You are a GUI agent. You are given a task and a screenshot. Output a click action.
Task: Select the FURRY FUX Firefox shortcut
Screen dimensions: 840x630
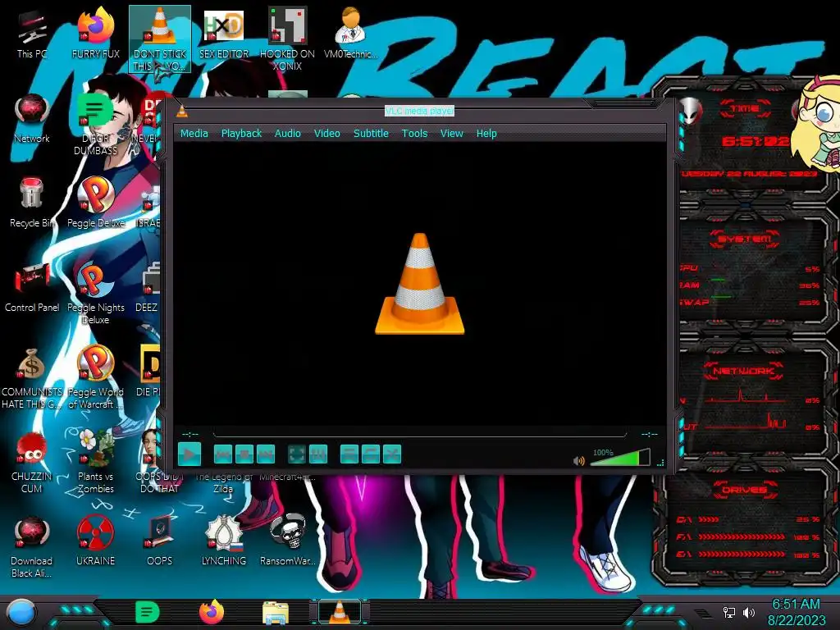pyautogui.click(x=95, y=34)
